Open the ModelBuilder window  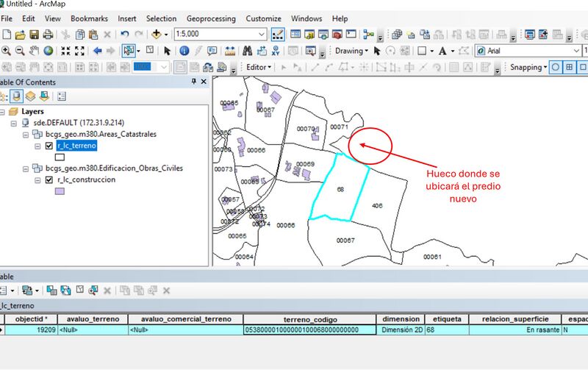point(369,35)
